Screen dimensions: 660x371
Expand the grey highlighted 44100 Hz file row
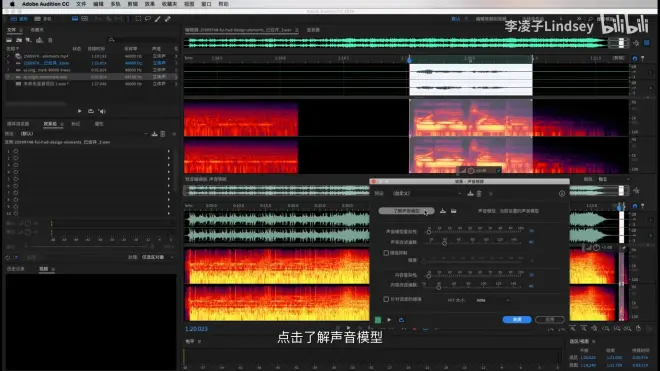tap(8, 77)
